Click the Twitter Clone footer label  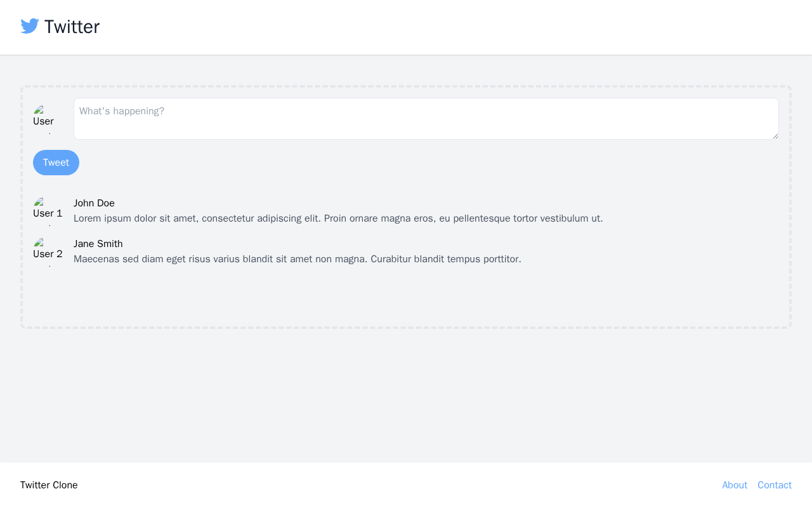pyautogui.click(x=49, y=485)
